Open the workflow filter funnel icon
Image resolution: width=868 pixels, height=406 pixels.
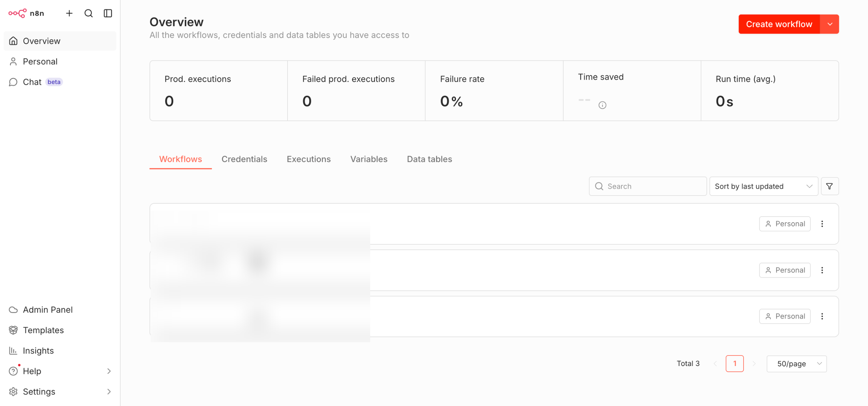(x=829, y=186)
